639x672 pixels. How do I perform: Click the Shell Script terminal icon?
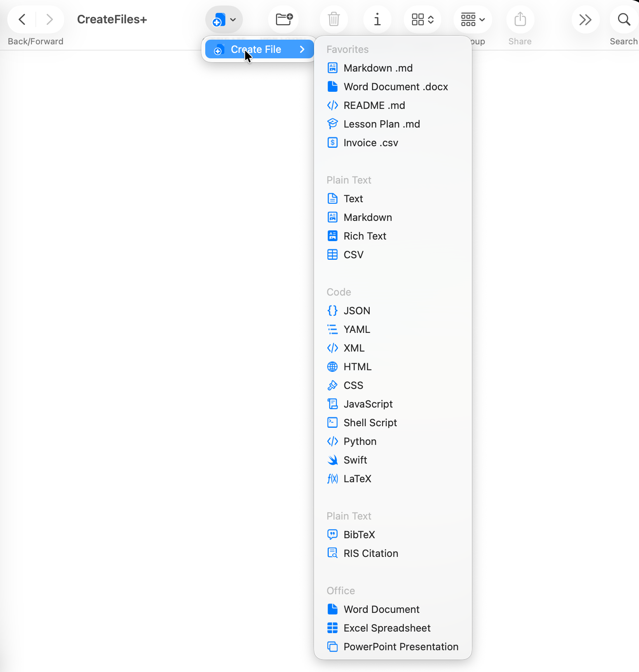(332, 423)
